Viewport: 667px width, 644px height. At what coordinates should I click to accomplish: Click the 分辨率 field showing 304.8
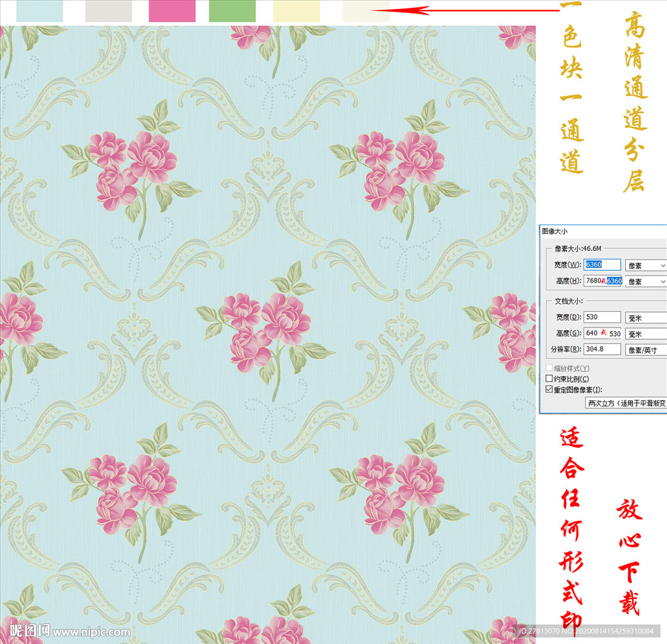[x=603, y=350]
